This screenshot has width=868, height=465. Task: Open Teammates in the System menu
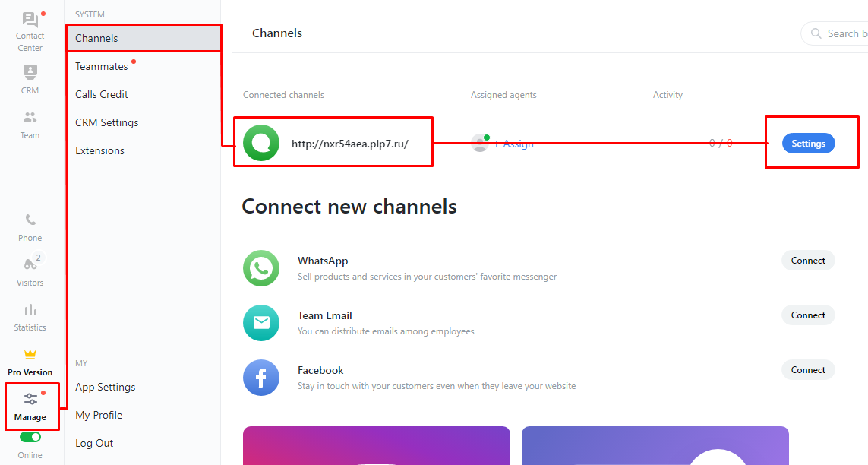pos(102,66)
